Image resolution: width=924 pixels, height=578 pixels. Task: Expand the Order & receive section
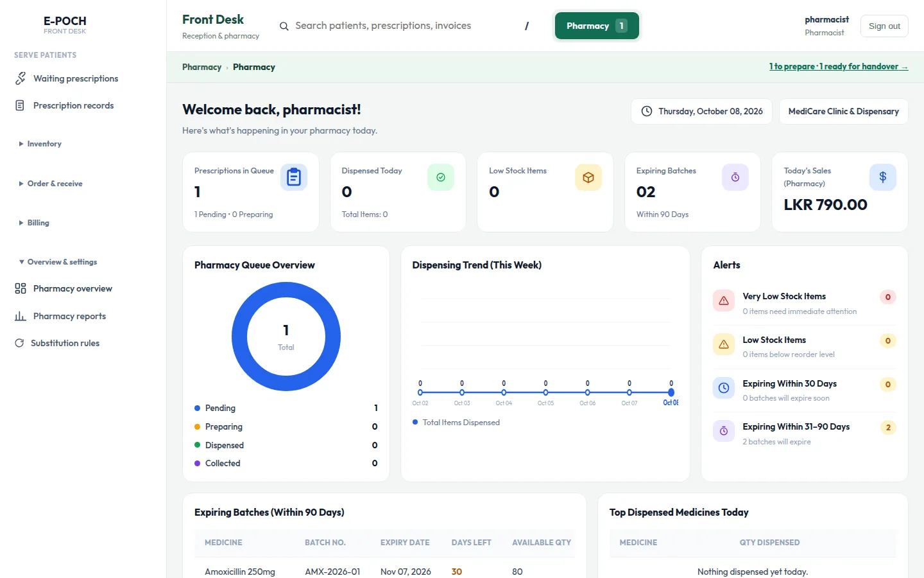[50, 184]
